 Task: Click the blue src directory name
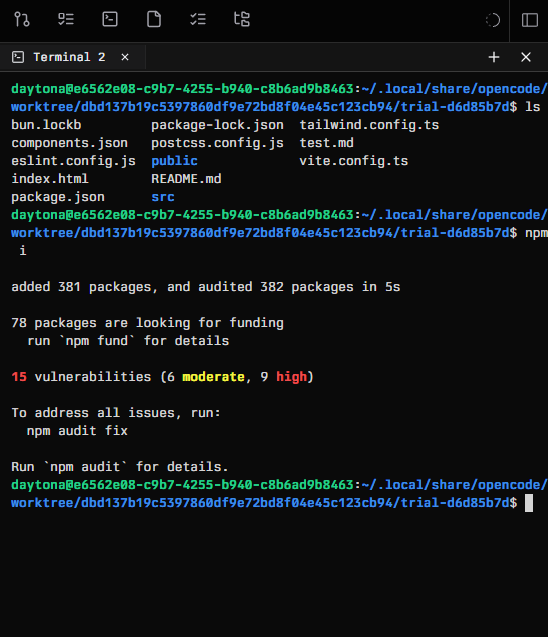(163, 197)
